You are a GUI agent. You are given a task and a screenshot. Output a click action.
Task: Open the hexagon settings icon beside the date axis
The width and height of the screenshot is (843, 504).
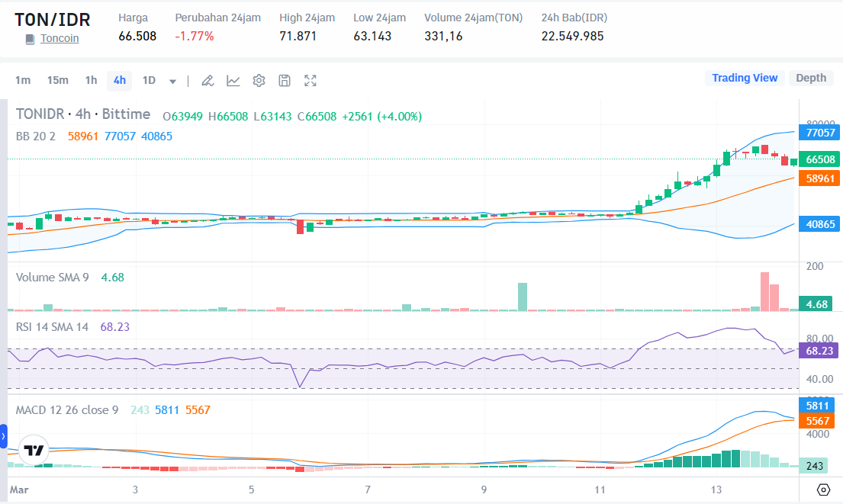pos(823,490)
